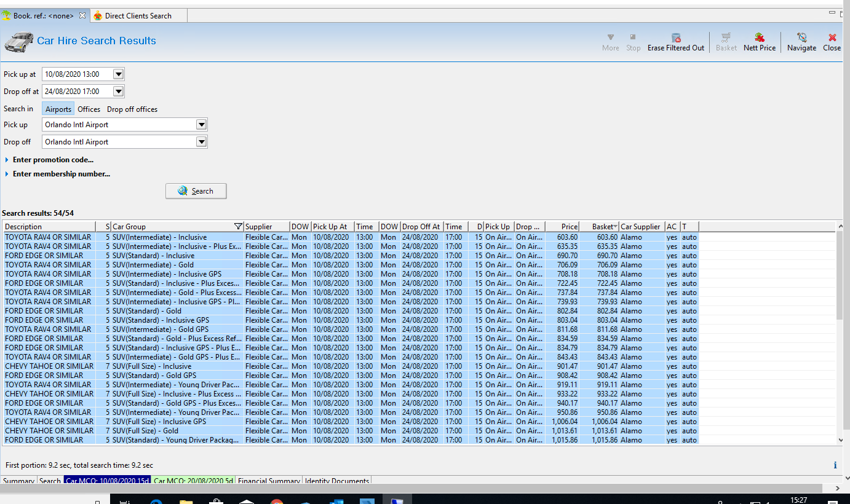The image size is (850, 504).
Task: Open the Pick up location dropdown arrow
Action: [201, 125]
